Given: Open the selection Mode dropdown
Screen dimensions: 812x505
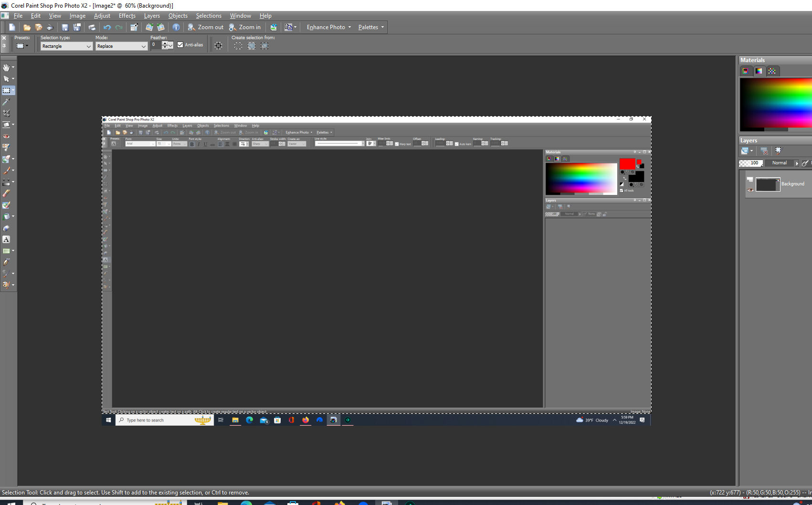Looking at the screenshot, I should coord(121,46).
